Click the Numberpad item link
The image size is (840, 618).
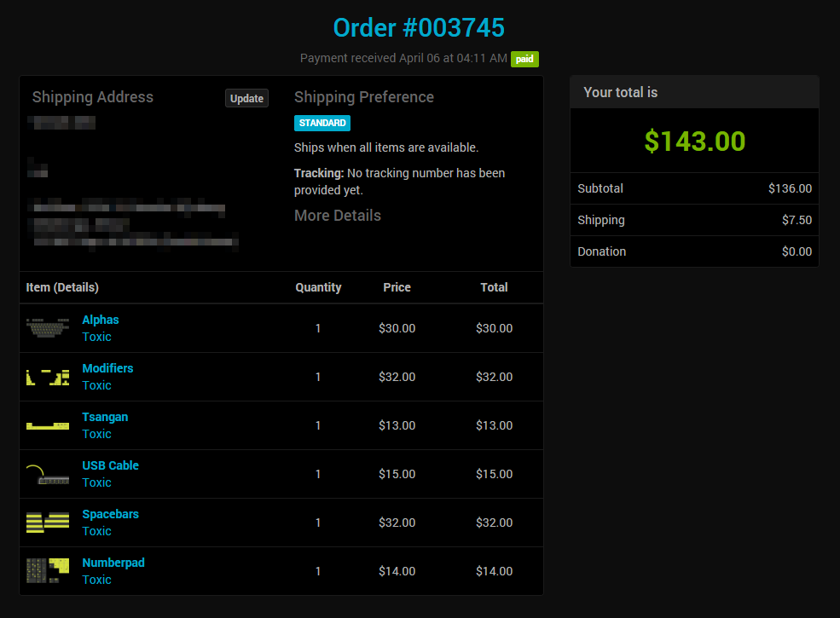tap(113, 563)
